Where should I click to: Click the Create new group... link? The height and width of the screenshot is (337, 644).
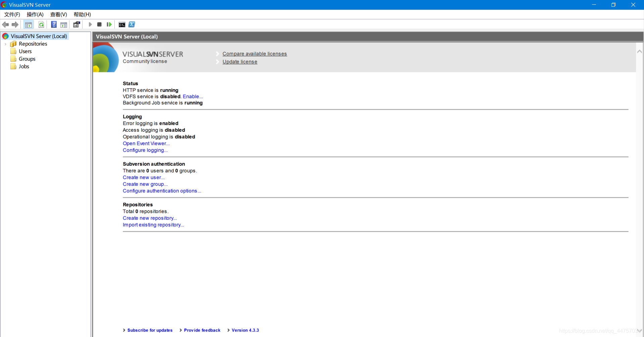[145, 184]
